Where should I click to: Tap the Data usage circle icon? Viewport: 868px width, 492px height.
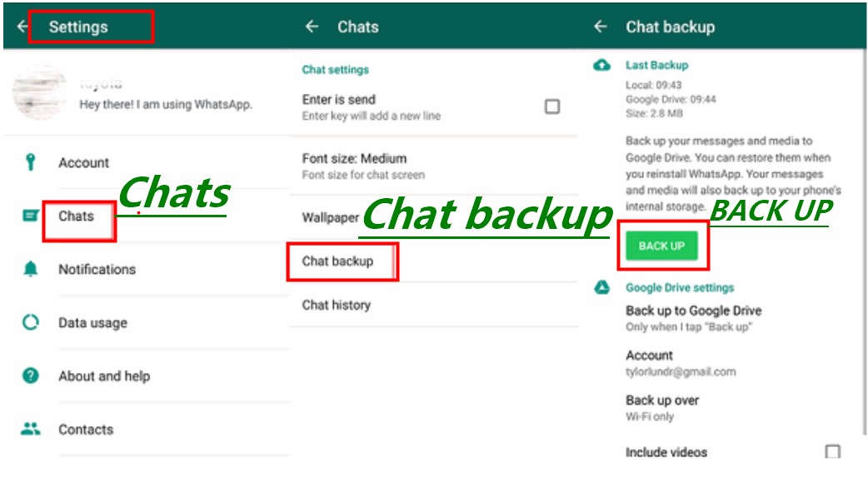pos(31,322)
